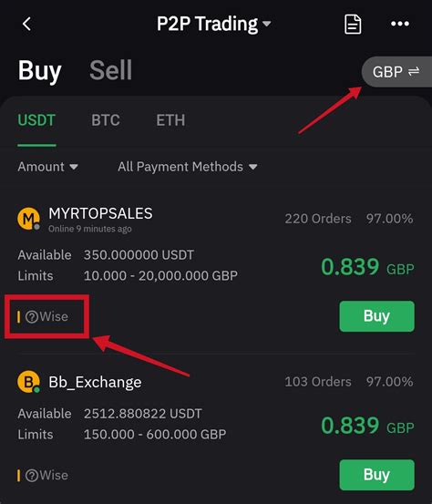Tap Bb_Exchange merchant avatar
The width and height of the screenshot is (432, 504).
[x=28, y=382]
